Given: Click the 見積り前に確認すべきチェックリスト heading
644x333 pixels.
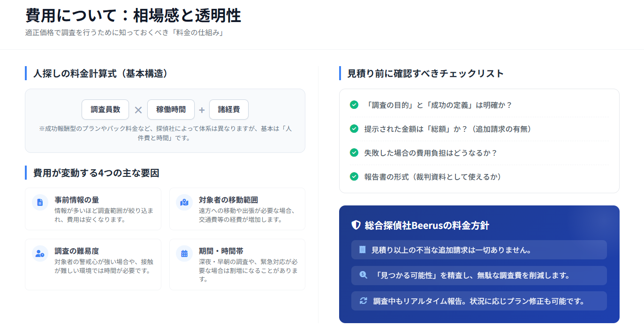Looking at the screenshot, I should point(425,73).
